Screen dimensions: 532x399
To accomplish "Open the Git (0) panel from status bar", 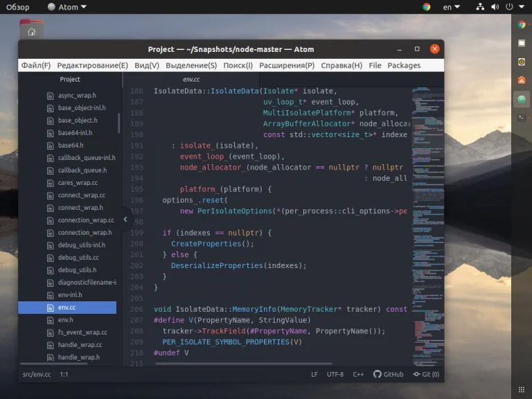I will pos(426,374).
